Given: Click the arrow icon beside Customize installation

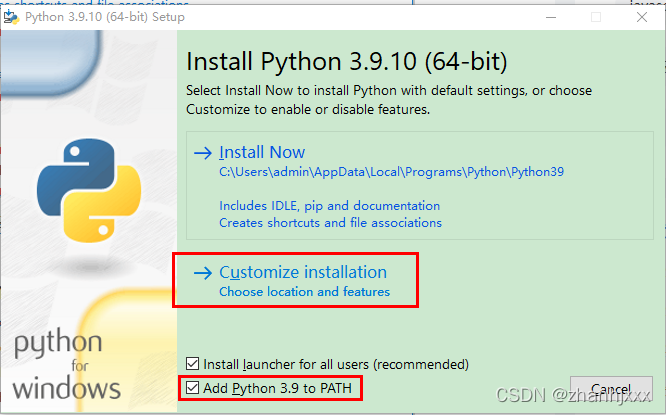Looking at the screenshot, I should click(203, 273).
